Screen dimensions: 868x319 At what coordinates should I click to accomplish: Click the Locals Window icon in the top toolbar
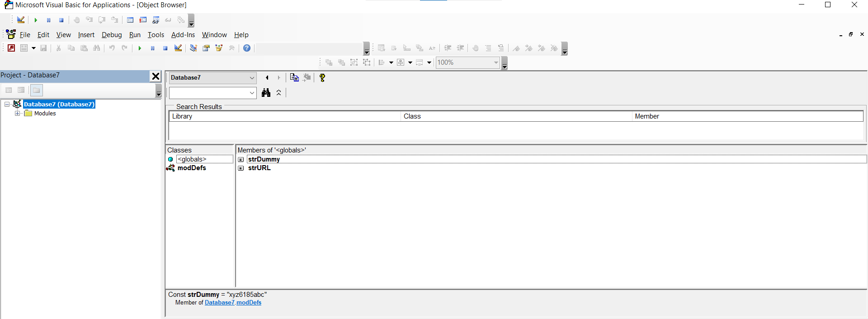point(130,20)
